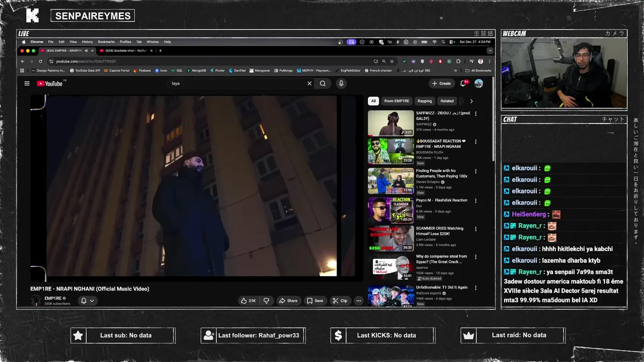Screen dimensions: 644x362
Task: Clip the video
Action: (x=340, y=301)
